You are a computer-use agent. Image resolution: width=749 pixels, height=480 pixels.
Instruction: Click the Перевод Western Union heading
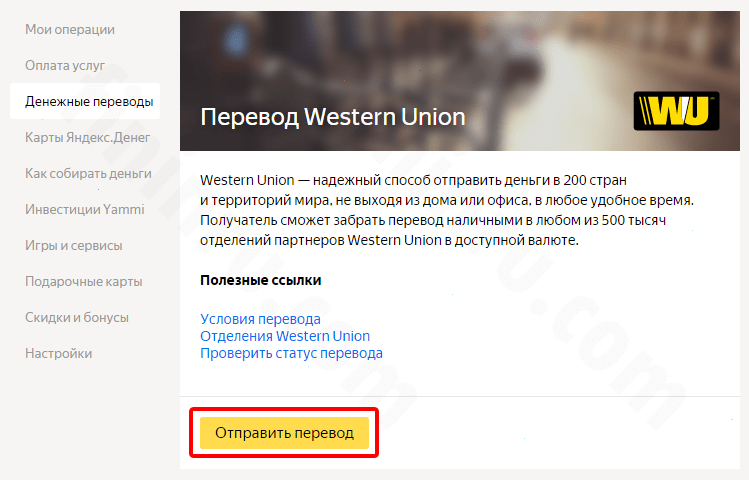click(x=333, y=117)
